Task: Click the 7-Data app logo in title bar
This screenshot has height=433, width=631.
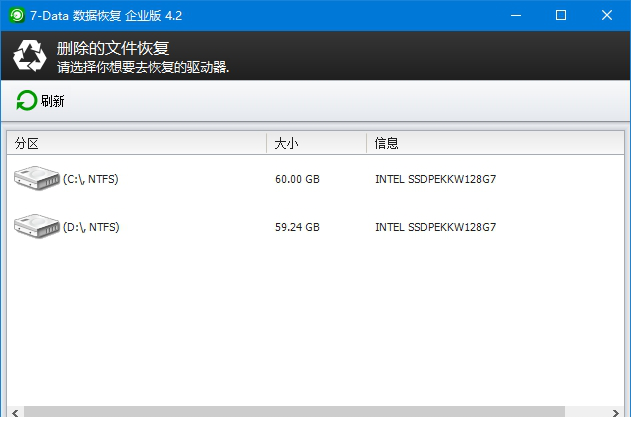Action: pos(17,16)
